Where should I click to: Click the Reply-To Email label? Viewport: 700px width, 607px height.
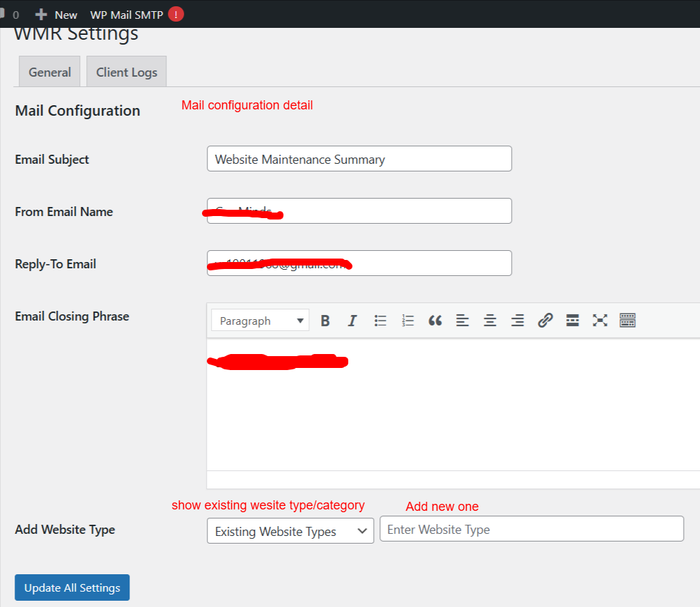[x=55, y=264]
